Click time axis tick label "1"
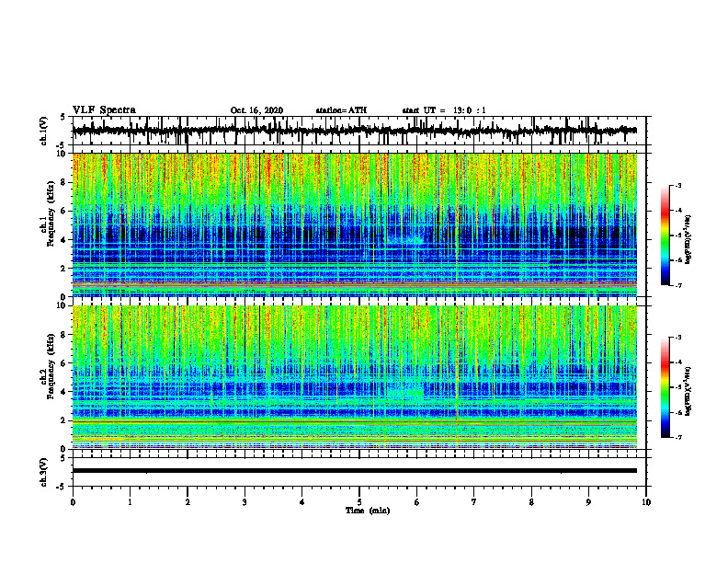This screenshot has height=563, width=728. click(x=130, y=502)
